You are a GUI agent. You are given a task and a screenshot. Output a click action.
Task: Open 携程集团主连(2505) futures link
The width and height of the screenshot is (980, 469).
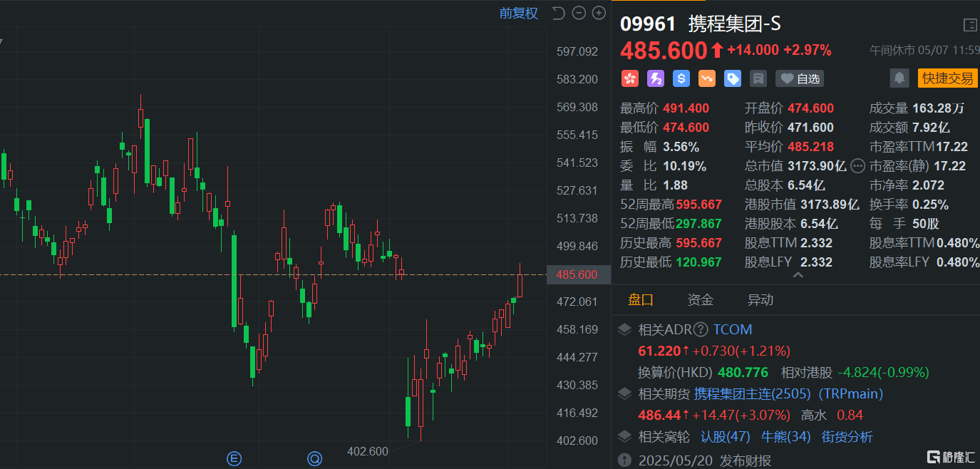(753, 393)
